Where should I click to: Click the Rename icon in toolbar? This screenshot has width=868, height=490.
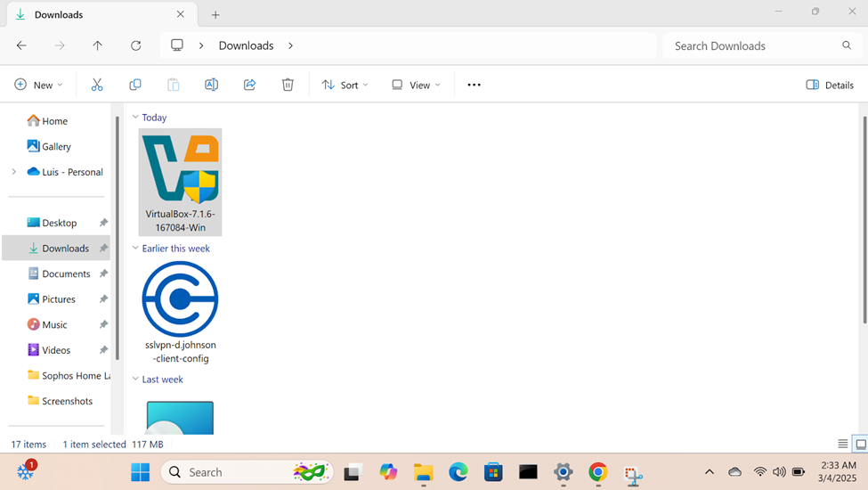click(212, 85)
